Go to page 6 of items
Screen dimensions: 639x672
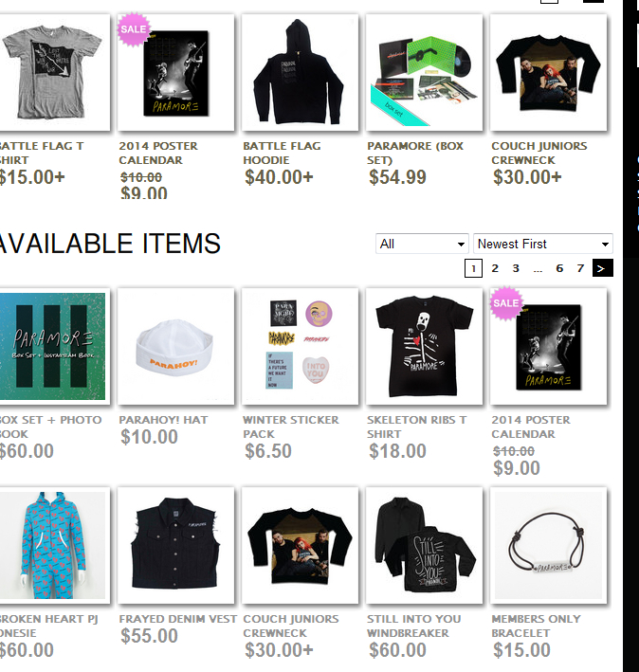coord(559,268)
